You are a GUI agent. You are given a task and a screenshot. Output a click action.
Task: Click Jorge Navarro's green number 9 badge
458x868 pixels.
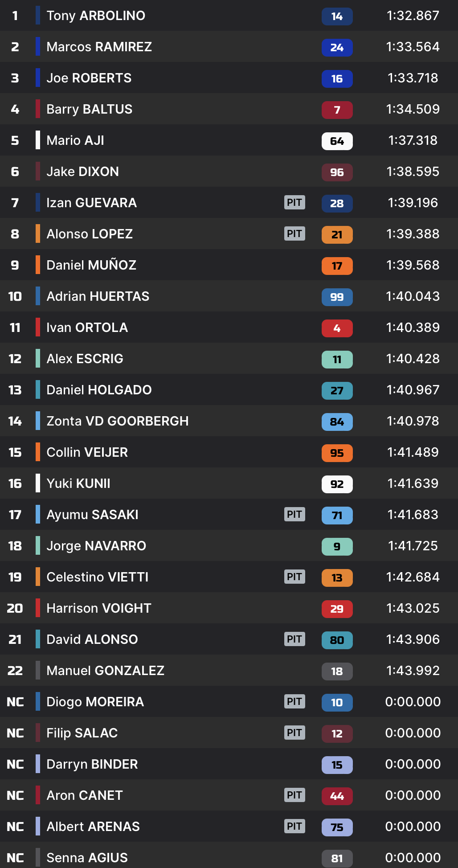pos(337,547)
